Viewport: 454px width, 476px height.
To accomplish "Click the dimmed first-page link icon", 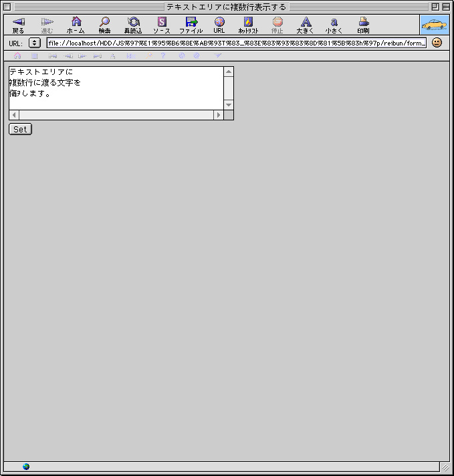I will click(53, 56).
